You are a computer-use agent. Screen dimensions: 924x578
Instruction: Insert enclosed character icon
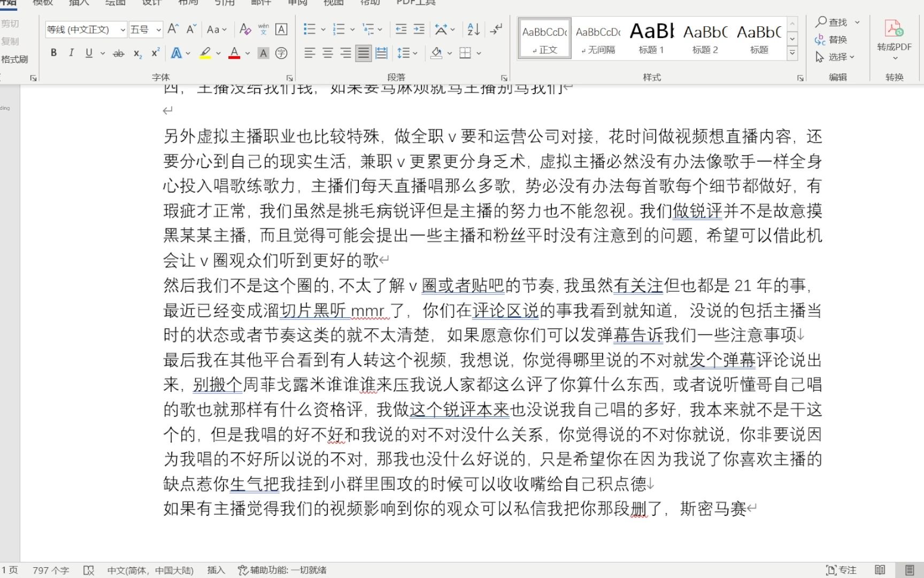pyautogui.click(x=281, y=53)
